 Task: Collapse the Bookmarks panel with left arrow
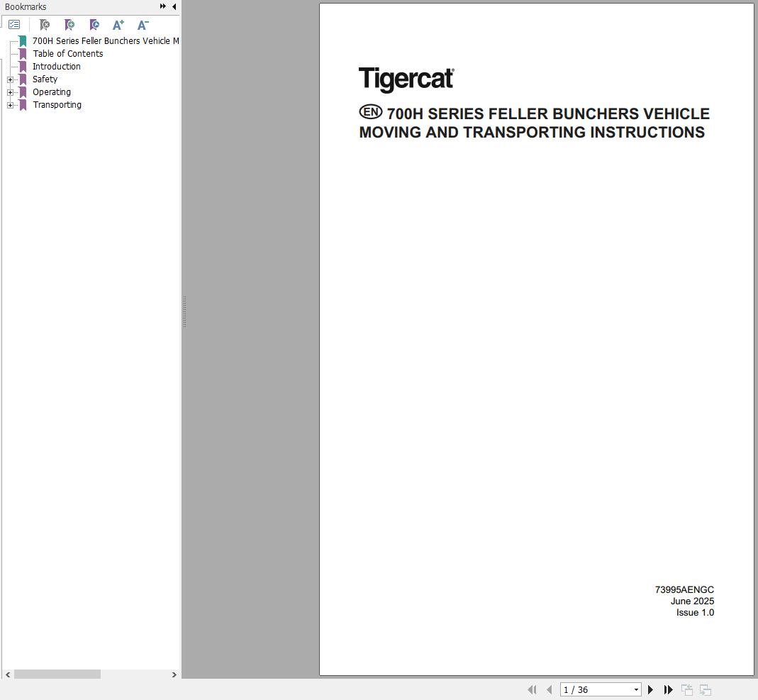tap(174, 6)
